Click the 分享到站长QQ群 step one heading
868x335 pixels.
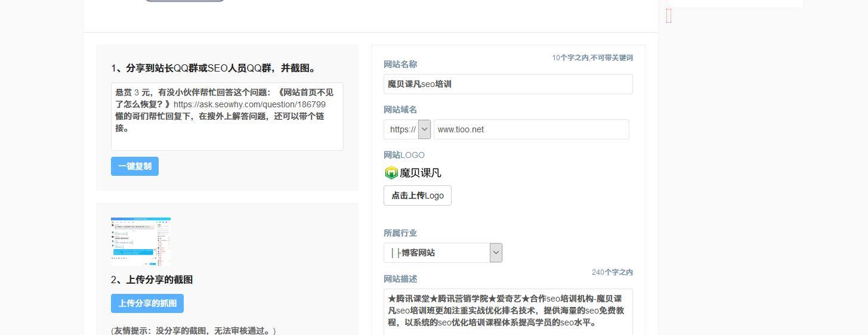point(214,69)
